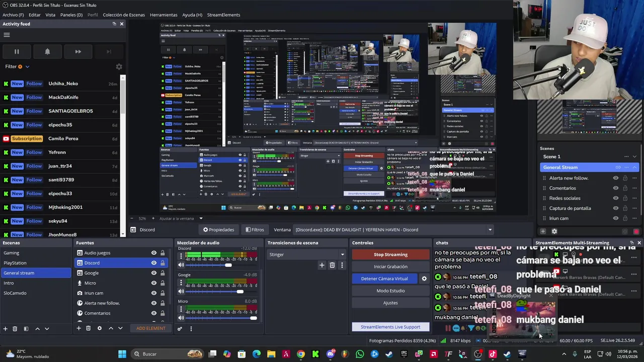
Task: Click Detener Cámara Virtual button
Action: coord(384,279)
